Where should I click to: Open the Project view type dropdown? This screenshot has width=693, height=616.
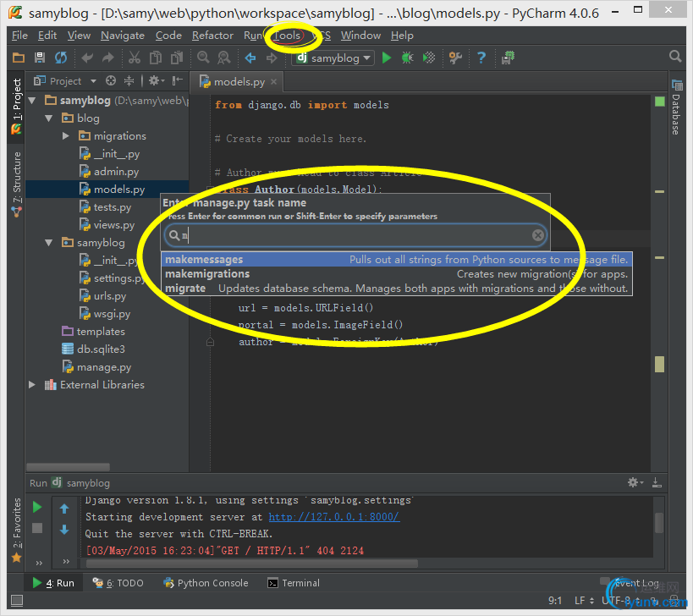93,81
